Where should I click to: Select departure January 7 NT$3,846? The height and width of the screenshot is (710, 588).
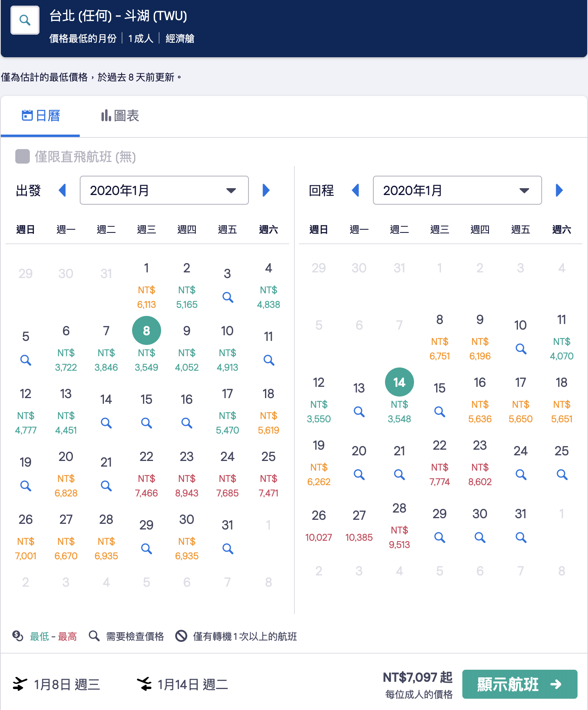[106, 349]
